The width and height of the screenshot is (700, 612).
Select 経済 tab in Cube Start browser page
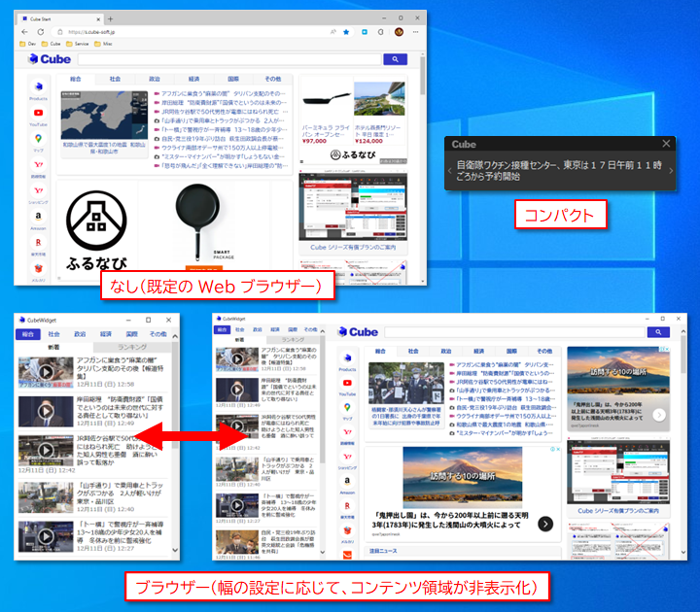pos(193,79)
